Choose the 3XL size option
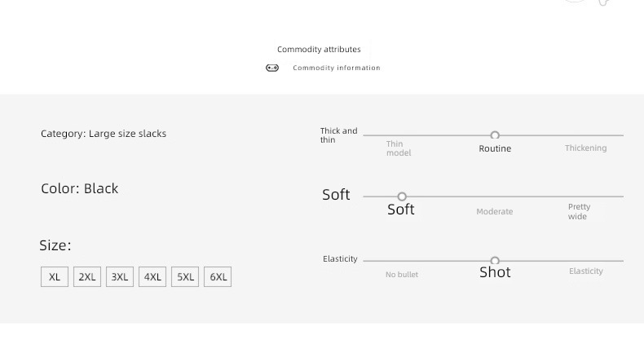Image resolution: width=644 pixels, height=344 pixels. 120,276
